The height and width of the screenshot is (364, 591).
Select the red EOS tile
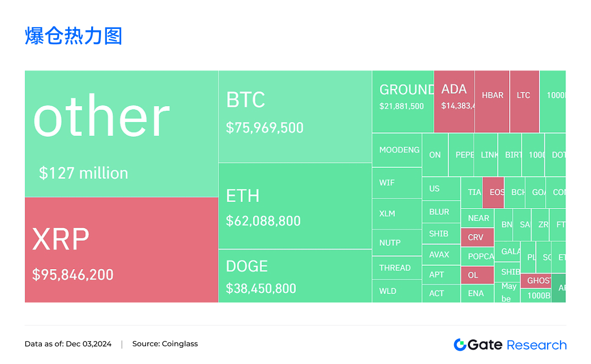tap(493, 192)
